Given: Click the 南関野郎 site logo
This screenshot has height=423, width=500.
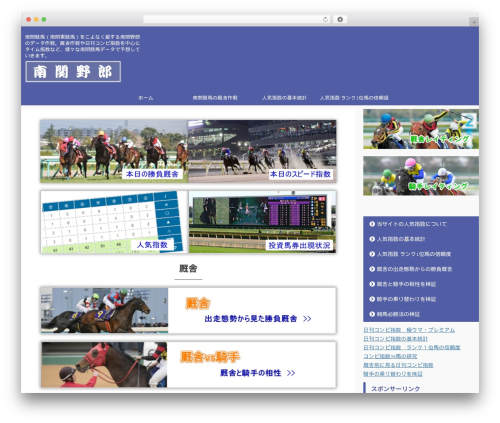Looking at the screenshot, I should tap(73, 71).
